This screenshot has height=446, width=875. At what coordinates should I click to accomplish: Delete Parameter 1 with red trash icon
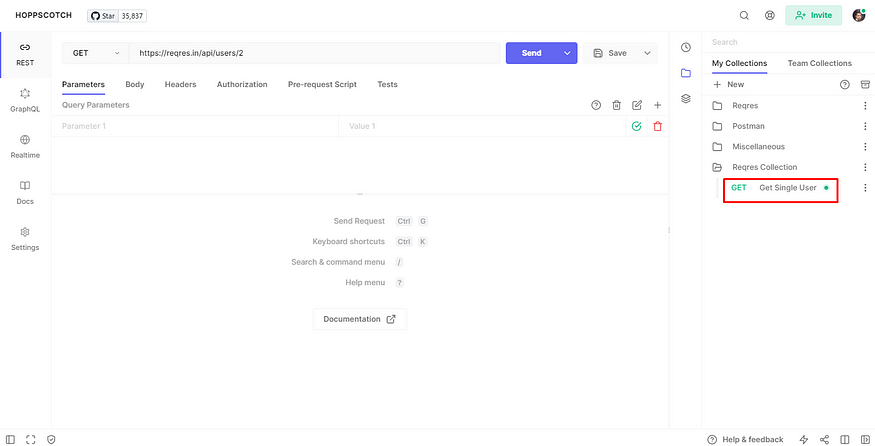pyautogui.click(x=657, y=126)
